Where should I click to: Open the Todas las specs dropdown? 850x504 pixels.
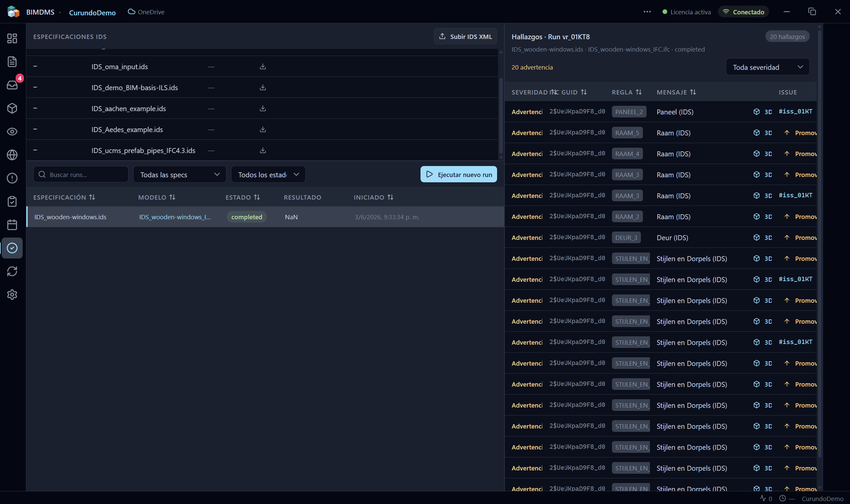[x=180, y=175]
